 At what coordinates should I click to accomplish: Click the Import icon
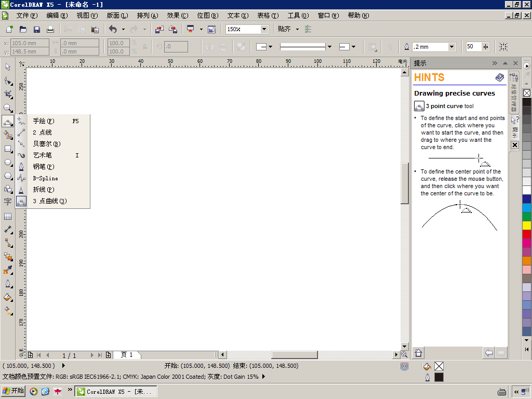coord(159,29)
